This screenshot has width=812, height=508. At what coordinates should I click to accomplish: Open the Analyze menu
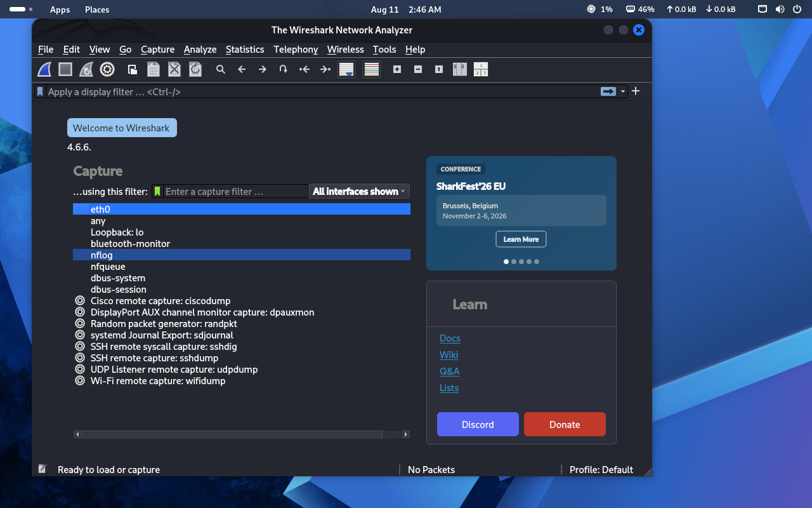pyautogui.click(x=200, y=50)
